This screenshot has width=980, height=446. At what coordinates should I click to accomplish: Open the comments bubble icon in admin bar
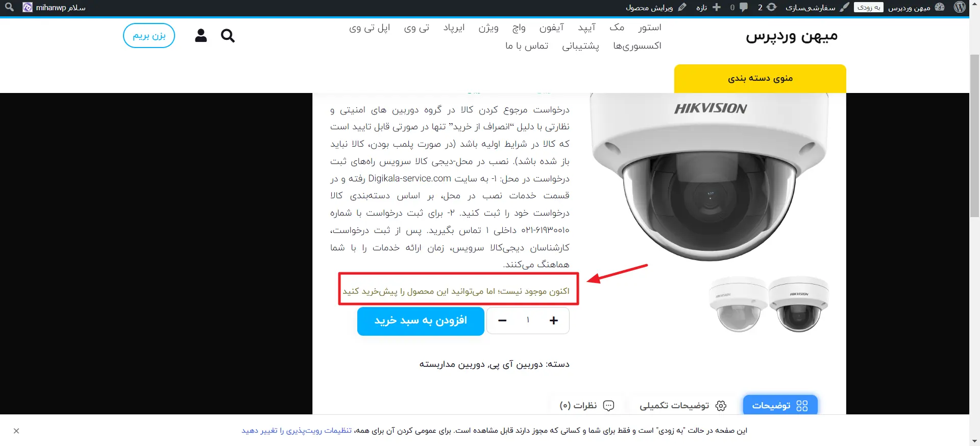[744, 7]
